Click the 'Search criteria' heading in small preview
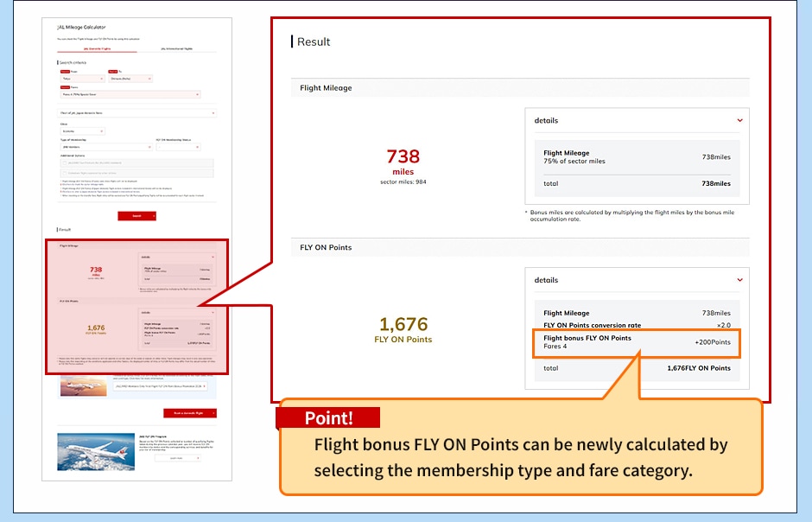This screenshot has width=812, height=522. tap(73, 63)
